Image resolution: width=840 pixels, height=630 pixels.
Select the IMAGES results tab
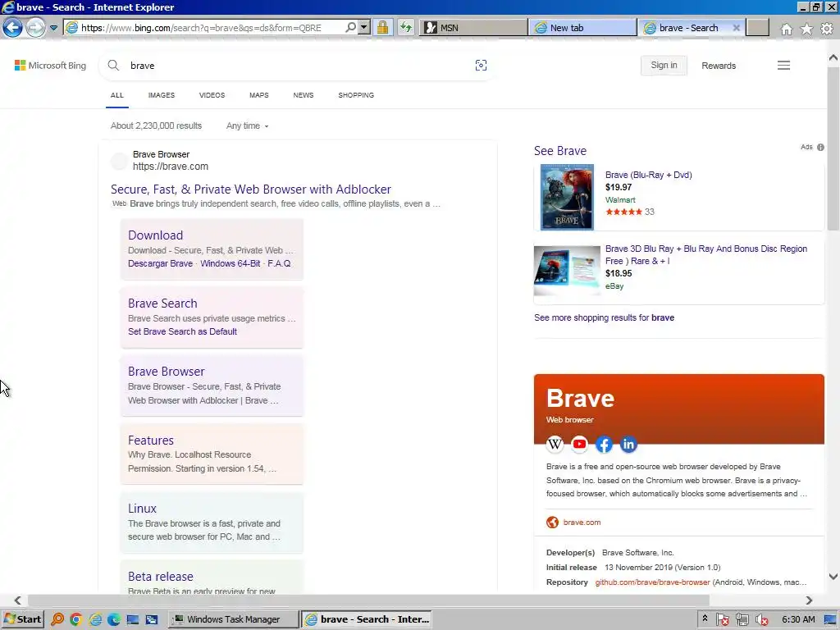click(x=162, y=95)
